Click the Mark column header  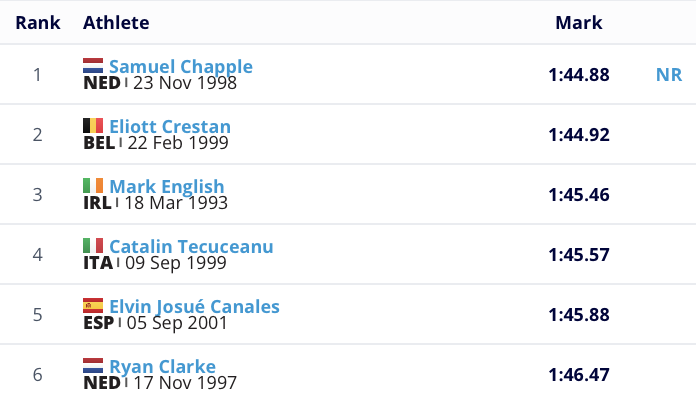(x=578, y=22)
